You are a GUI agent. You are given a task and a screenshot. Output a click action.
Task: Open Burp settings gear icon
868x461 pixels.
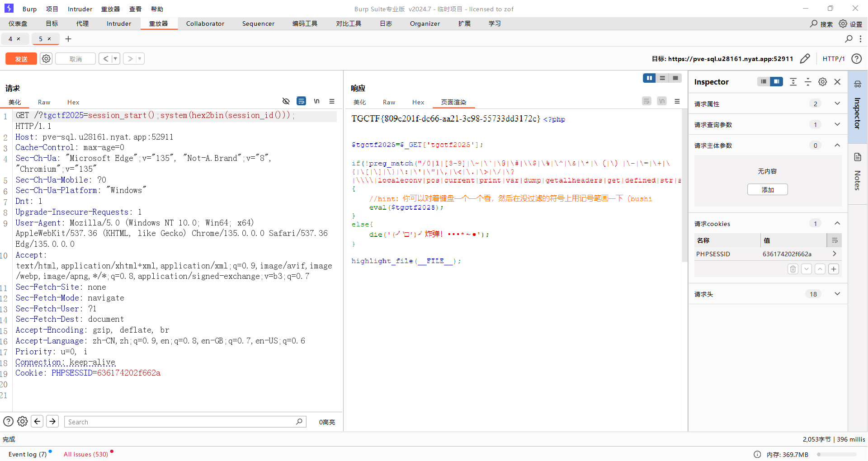pyautogui.click(x=843, y=24)
